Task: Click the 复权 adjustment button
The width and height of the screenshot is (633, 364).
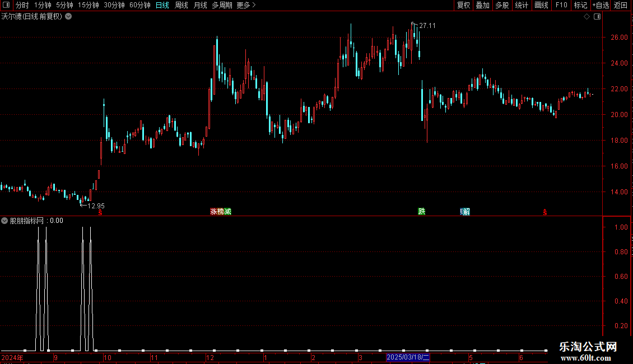Action: click(463, 5)
